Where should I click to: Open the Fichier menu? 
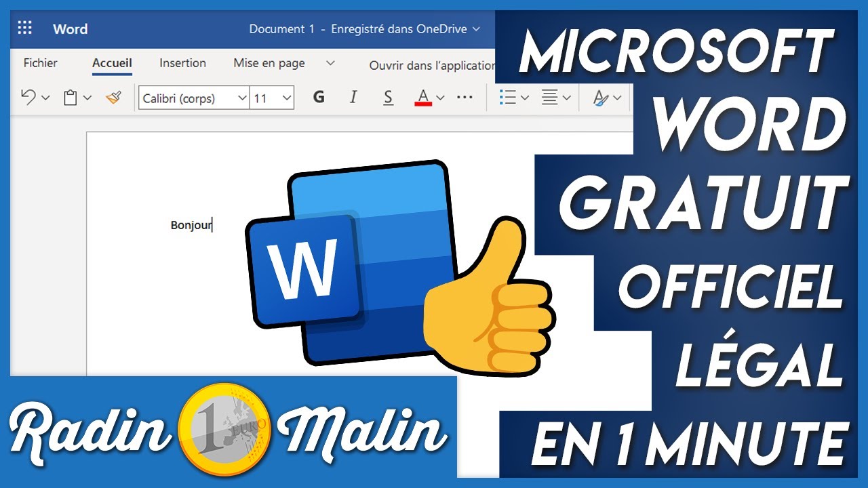tap(41, 63)
